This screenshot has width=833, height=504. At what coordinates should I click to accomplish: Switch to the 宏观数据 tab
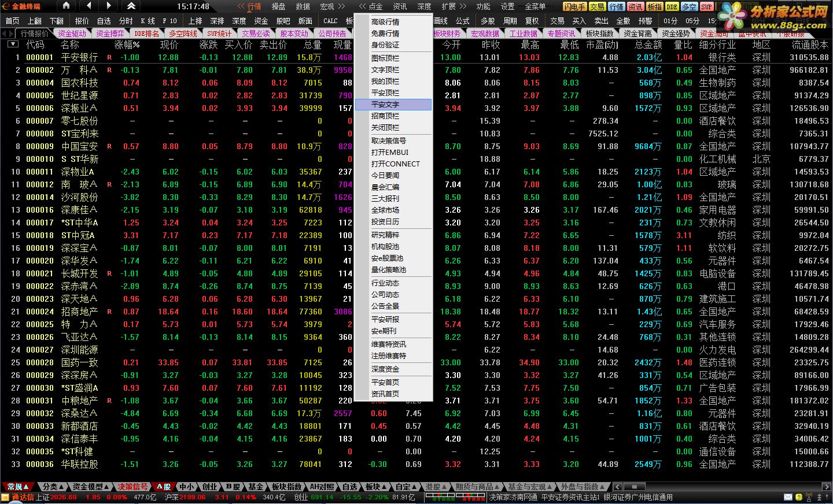(x=485, y=34)
